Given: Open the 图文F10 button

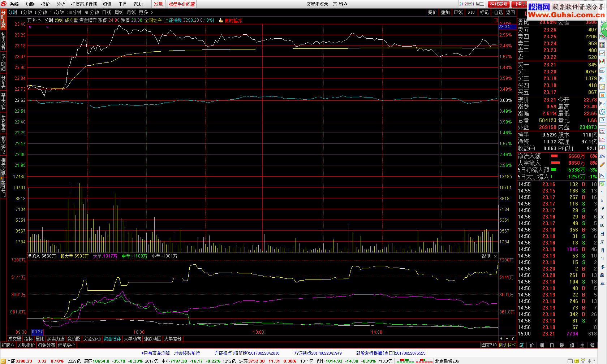Looking at the screenshot, I should pyautogui.click(x=489, y=345).
